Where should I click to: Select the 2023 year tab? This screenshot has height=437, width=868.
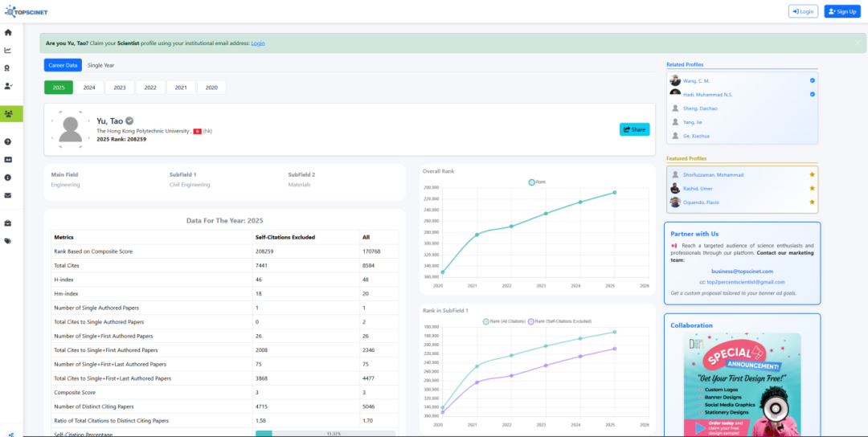pos(119,88)
